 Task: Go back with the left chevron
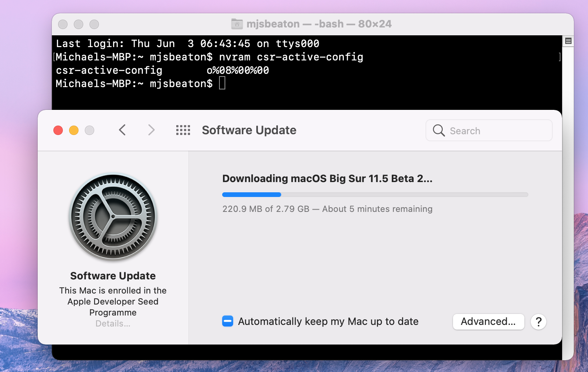(122, 130)
